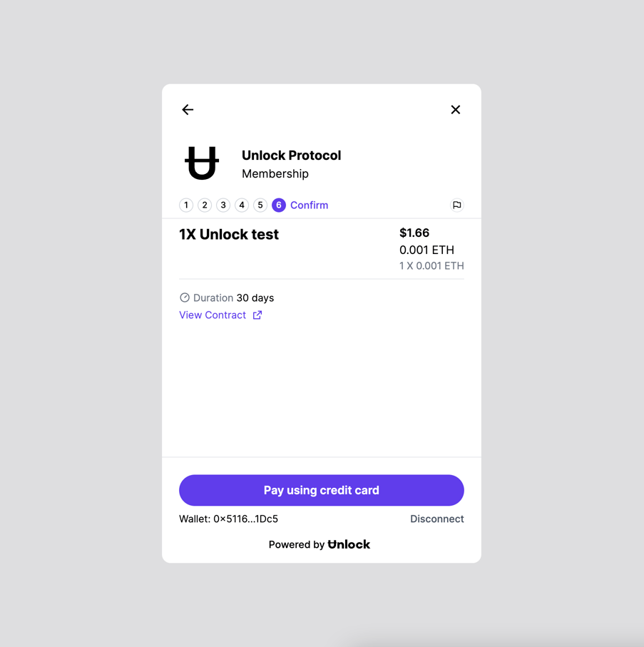Click the $1.66 price amount
The image size is (644, 647).
[414, 233]
